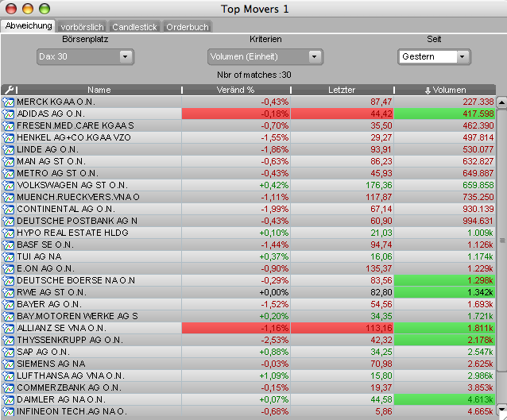The width and height of the screenshot is (507, 420).
Task: Open the Gestern Seit dropdown
Action: (434, 57)
